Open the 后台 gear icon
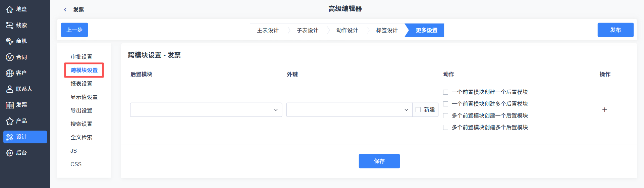The image size is (644, 188). click(x=10, y=153)
